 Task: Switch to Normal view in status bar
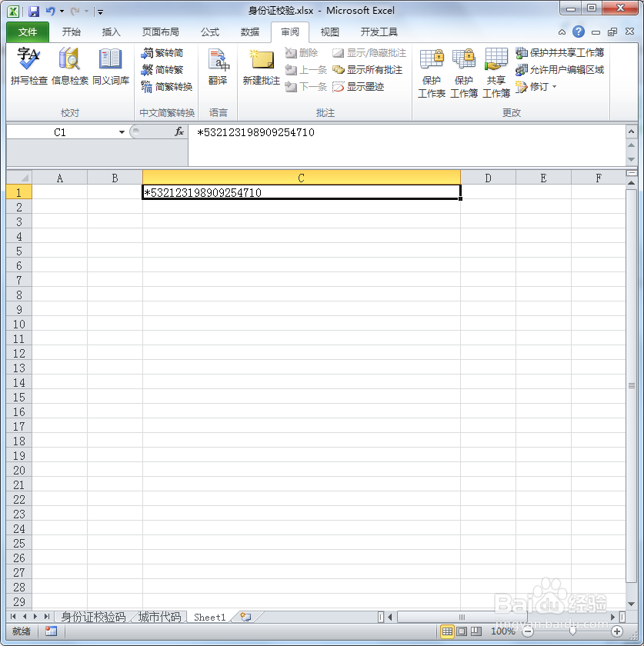click(x=447, y=631)
